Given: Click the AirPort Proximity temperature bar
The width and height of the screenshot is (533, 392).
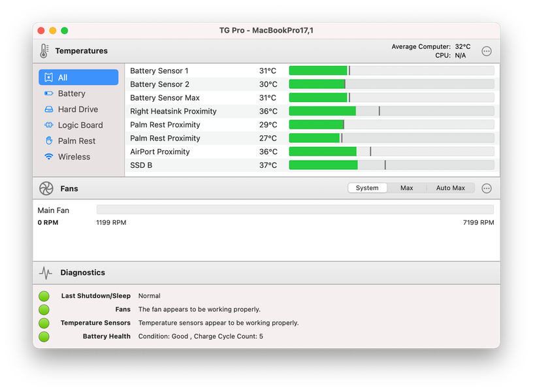Looking at the screenshot, I should coord(392,152).
